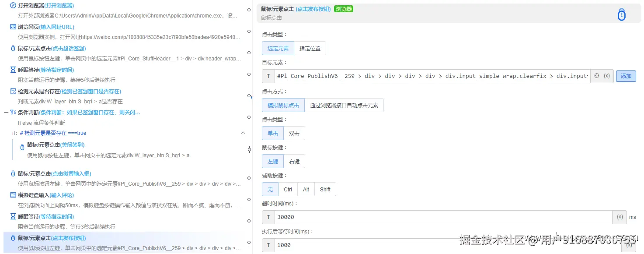Click the search icon of 检测元素是否存在 step

[13, 91]
